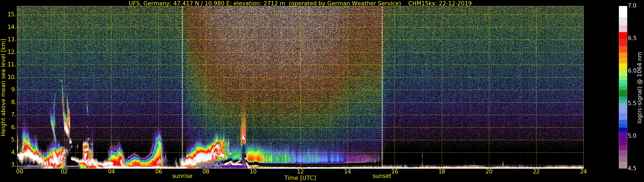Click the 24 hour tick label
Viewport: 644px width, 182px height.
(583, 172)
